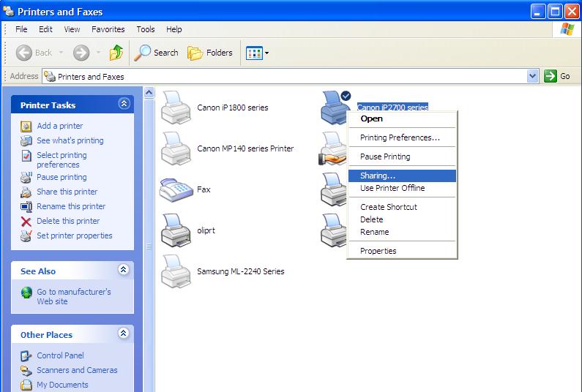Open the Views dropdown arrow

(266, 53)
